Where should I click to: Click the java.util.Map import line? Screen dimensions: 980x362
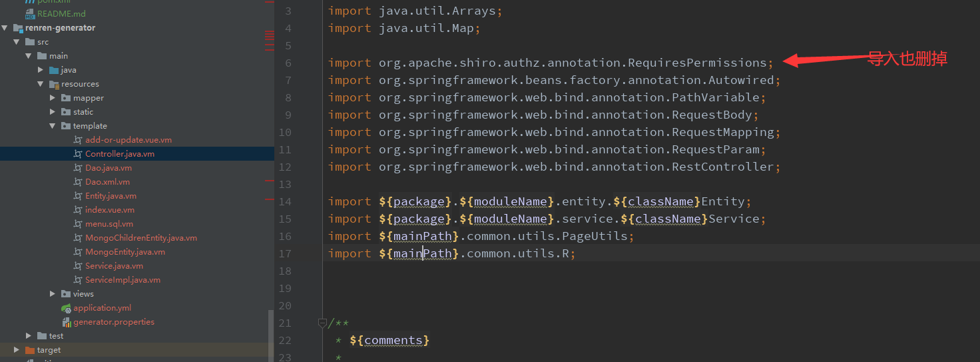click(x=404, y=28)
